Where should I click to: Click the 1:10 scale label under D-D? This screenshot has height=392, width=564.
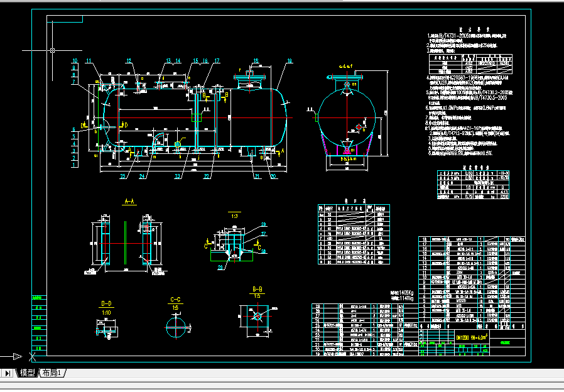[x=107, y=312]
